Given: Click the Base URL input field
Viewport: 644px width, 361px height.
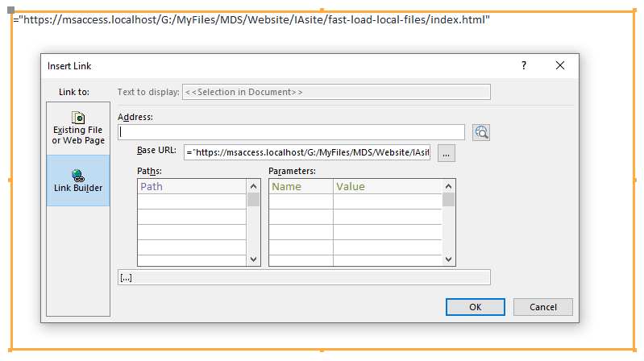Looking at the screenshot, I should click(307, 152).
